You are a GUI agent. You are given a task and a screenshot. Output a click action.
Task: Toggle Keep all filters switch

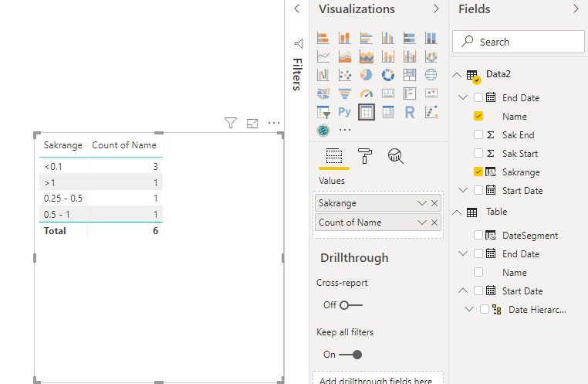[x=350, y=355]
